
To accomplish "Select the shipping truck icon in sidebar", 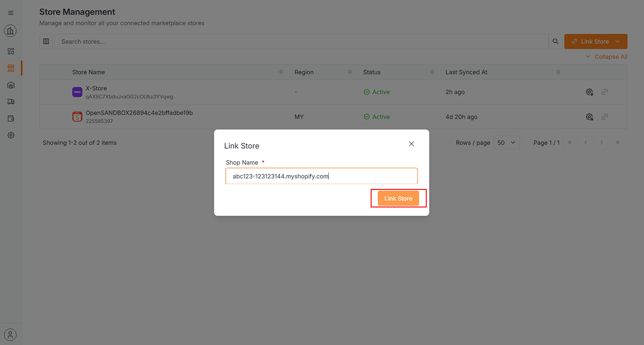I will (x=11, y=101).
